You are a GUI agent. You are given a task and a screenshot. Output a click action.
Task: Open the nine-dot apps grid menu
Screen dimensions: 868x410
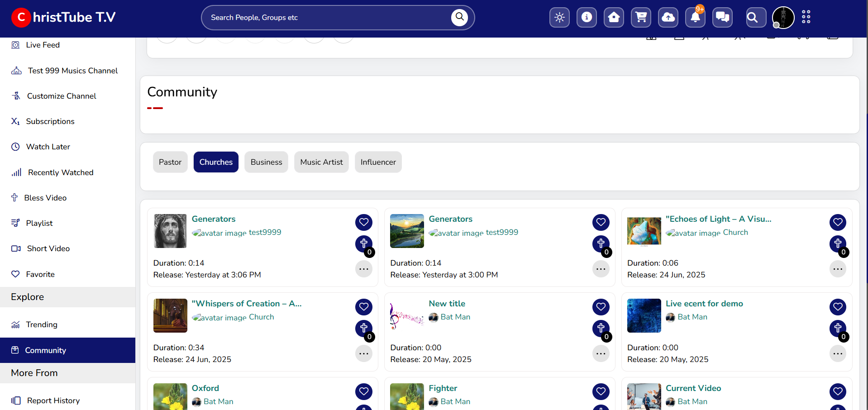[x=806, y=17]
